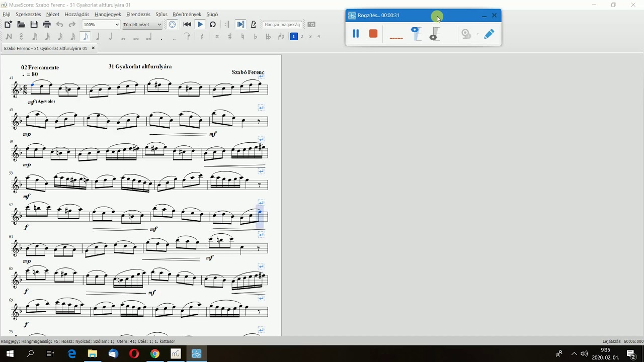Save the score with the floppy icon
Screen dimensions: 644x362
(34, 24)
